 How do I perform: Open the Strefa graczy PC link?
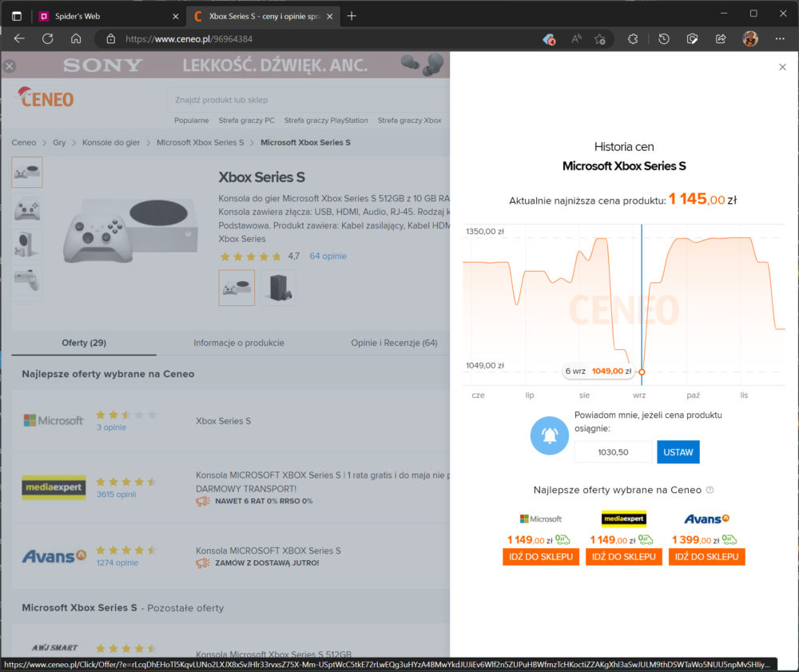247,121
